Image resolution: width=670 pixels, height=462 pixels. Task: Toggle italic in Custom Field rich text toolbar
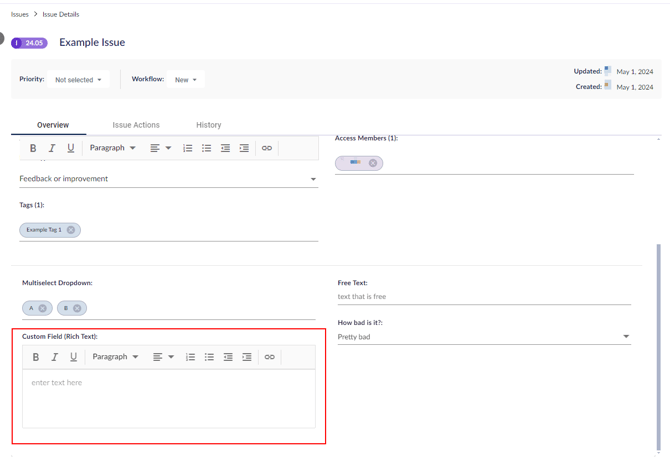pos(55,357)
